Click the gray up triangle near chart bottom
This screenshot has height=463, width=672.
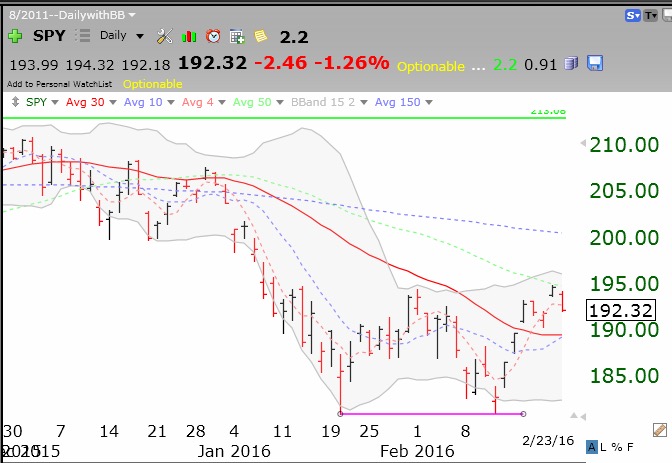point(573,415)
